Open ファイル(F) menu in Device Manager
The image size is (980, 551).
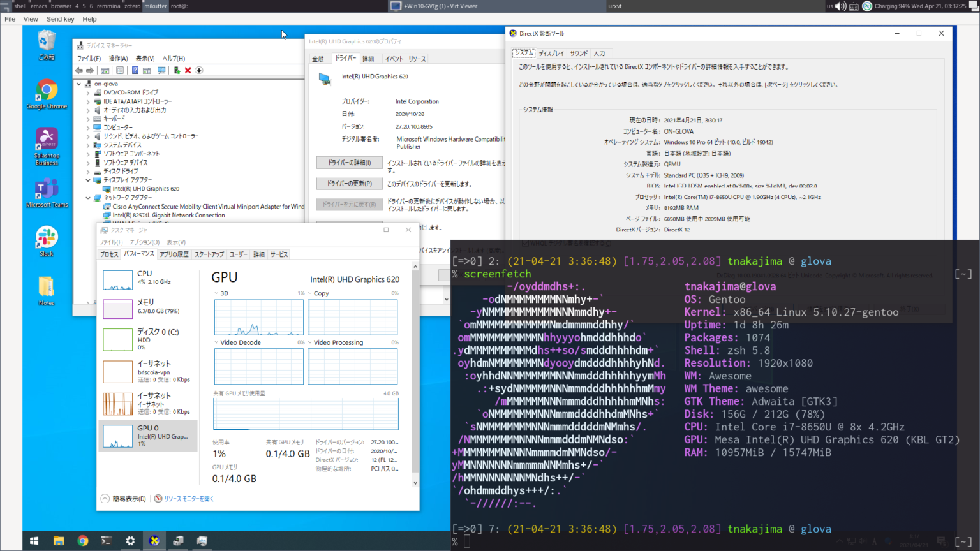[89, 58]
